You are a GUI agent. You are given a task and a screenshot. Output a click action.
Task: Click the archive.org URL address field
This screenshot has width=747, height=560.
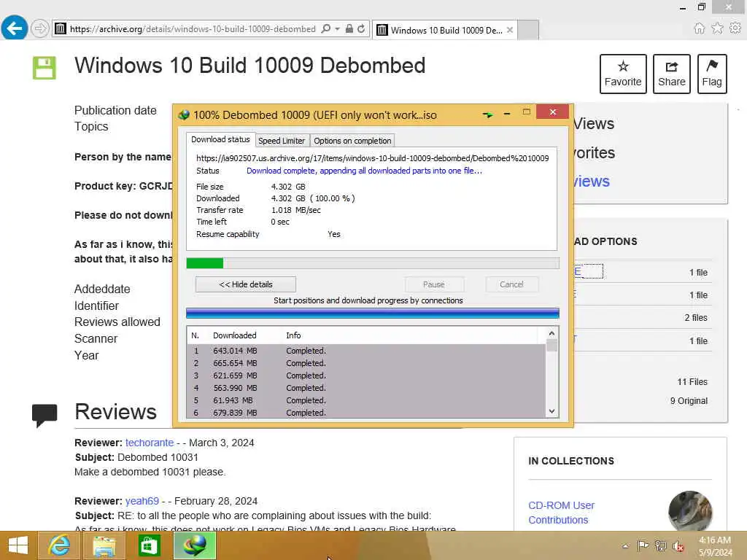pos(193,29)
